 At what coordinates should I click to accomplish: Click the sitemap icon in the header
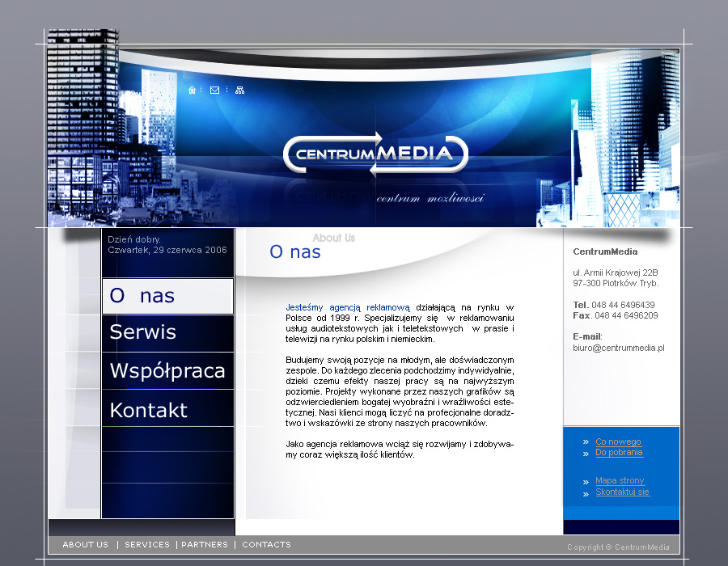239,90
